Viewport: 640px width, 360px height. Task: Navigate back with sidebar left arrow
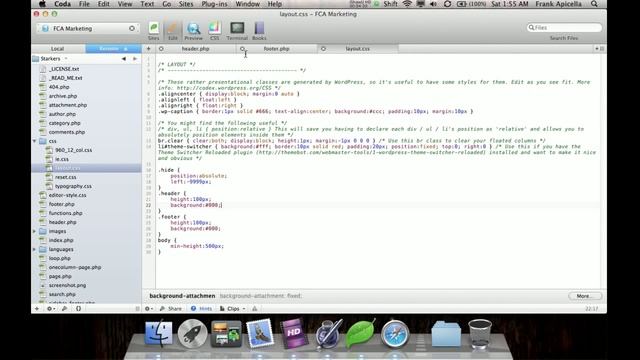pyautogui.click(x=124, y=59)
